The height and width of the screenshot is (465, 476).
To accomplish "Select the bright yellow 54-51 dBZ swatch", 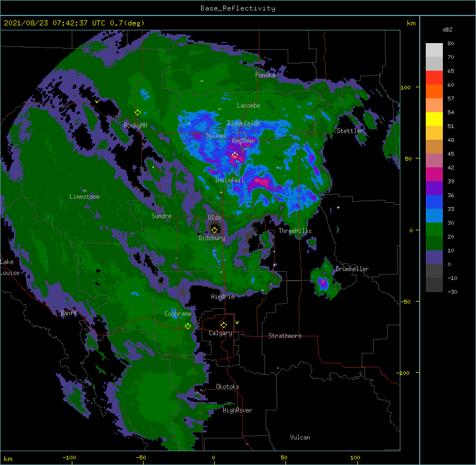I will coord(434,119).
